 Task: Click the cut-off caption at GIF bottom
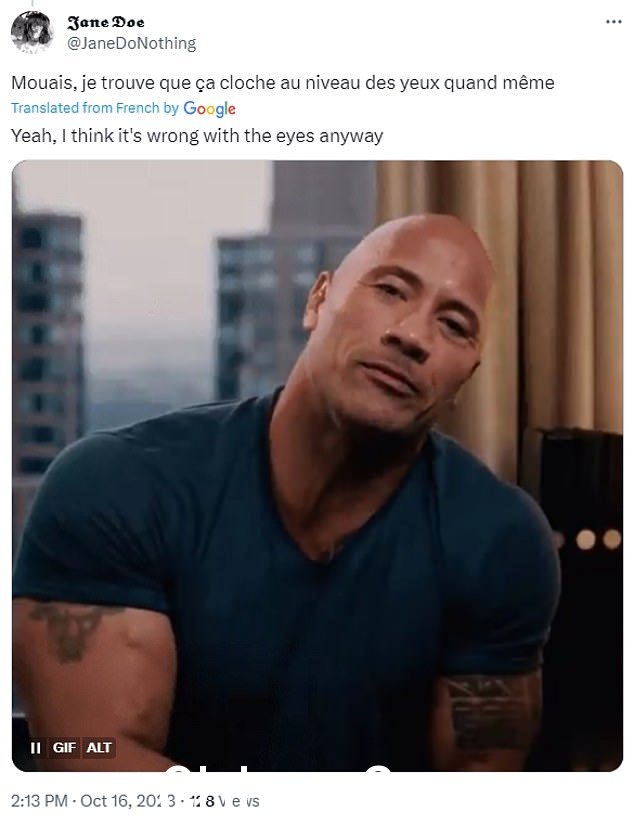pyautogui.click(x=279, y=768)
